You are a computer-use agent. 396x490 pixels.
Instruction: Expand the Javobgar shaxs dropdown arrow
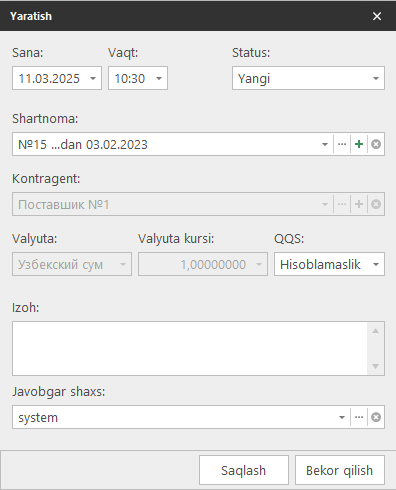(x=342, y=417)
